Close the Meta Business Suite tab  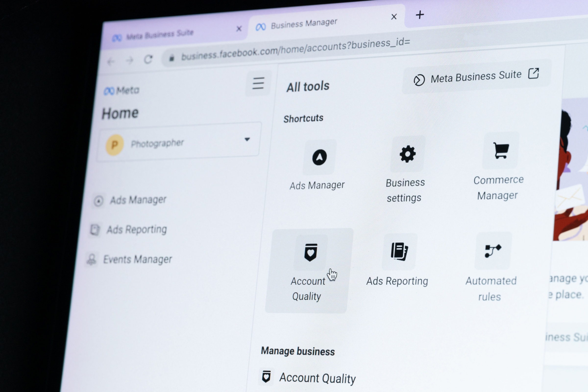coord(239,29)
